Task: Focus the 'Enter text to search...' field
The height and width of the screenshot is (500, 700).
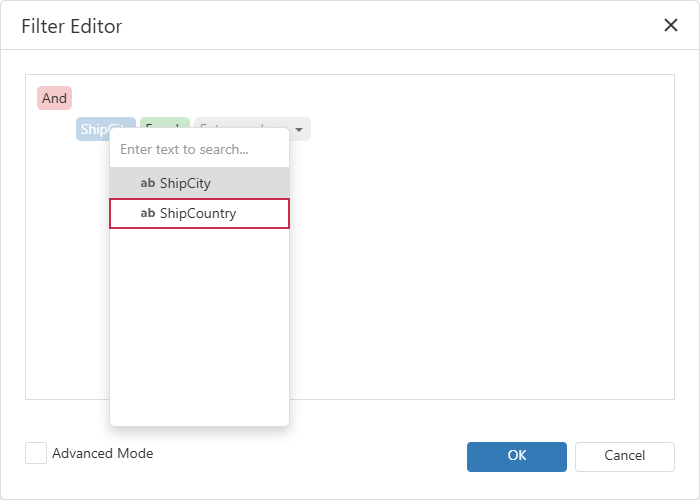Action: tap(199, 149)
